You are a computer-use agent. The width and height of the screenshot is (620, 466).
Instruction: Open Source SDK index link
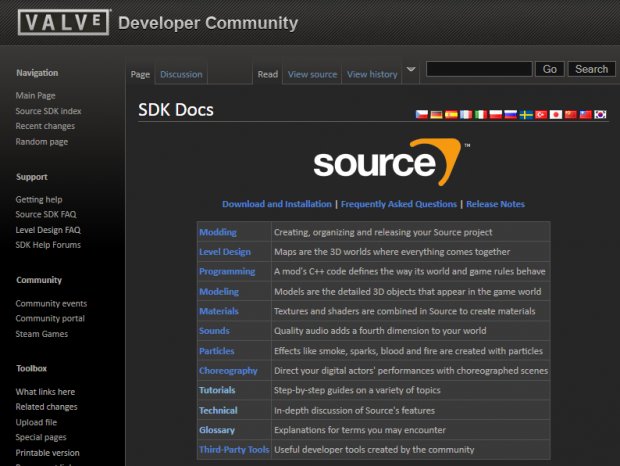[x=48, y=111]
